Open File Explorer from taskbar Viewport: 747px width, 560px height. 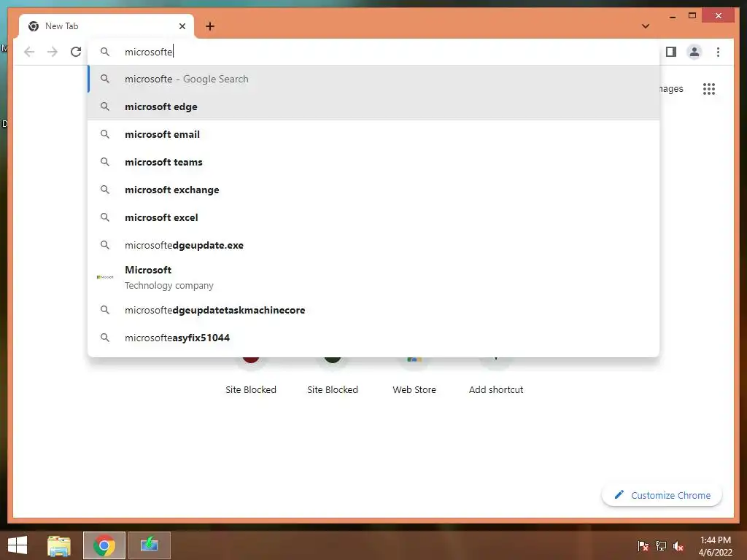click(59, 545)
